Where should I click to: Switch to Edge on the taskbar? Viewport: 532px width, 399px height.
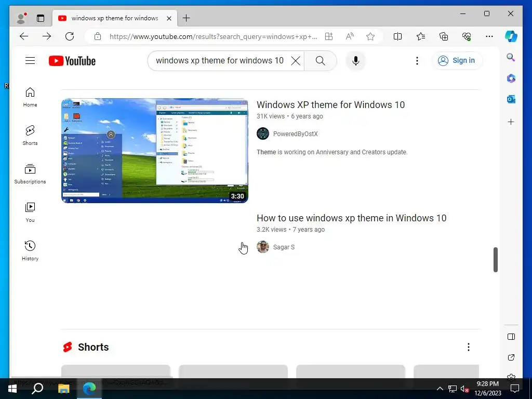[x=89, y=389]
